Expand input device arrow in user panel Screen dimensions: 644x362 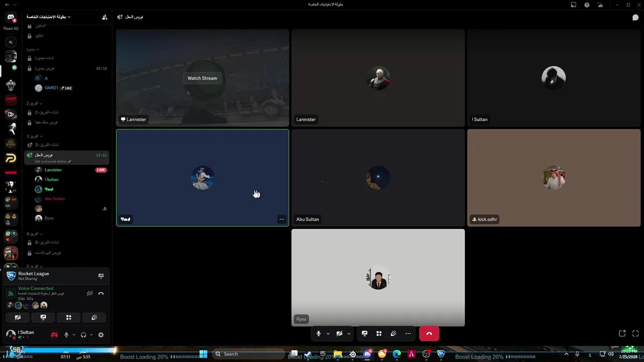[x=73, y=335]
